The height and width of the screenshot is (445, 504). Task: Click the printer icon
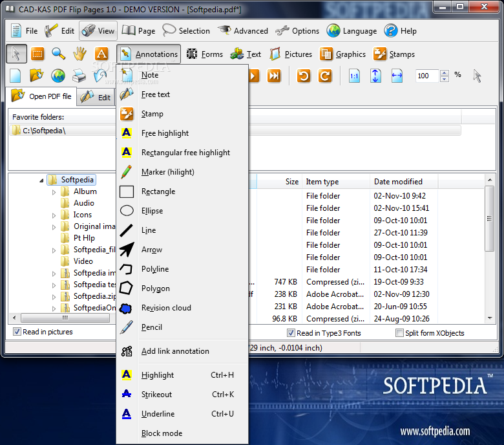click(79, 76)
